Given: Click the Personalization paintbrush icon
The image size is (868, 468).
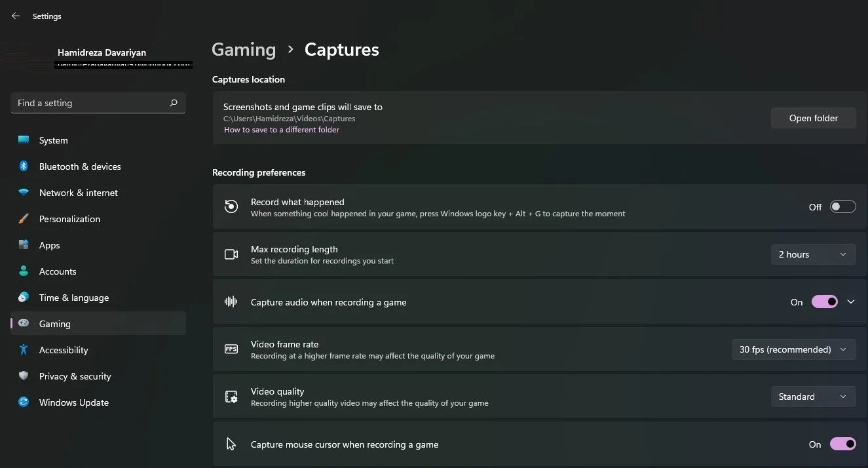Looking at the screenshot, I should (x=24, y=219).
